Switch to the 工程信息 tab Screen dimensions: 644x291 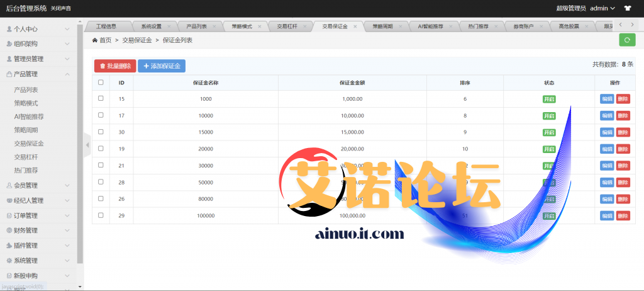(x=106, y=26)
